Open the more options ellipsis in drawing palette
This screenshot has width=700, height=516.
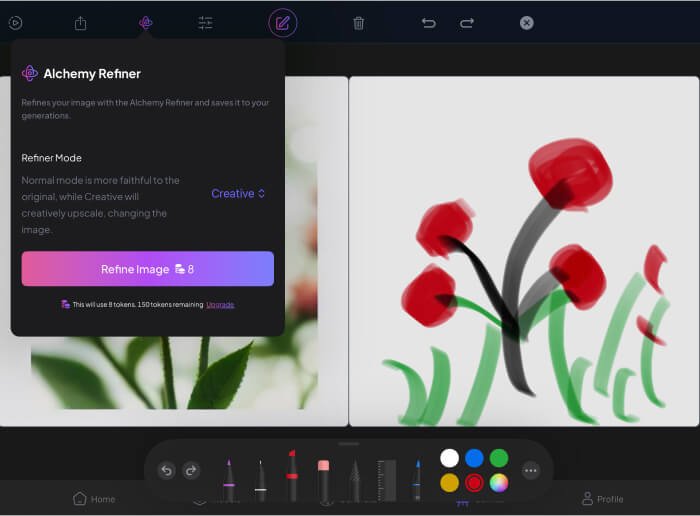(x=531, y=470)
